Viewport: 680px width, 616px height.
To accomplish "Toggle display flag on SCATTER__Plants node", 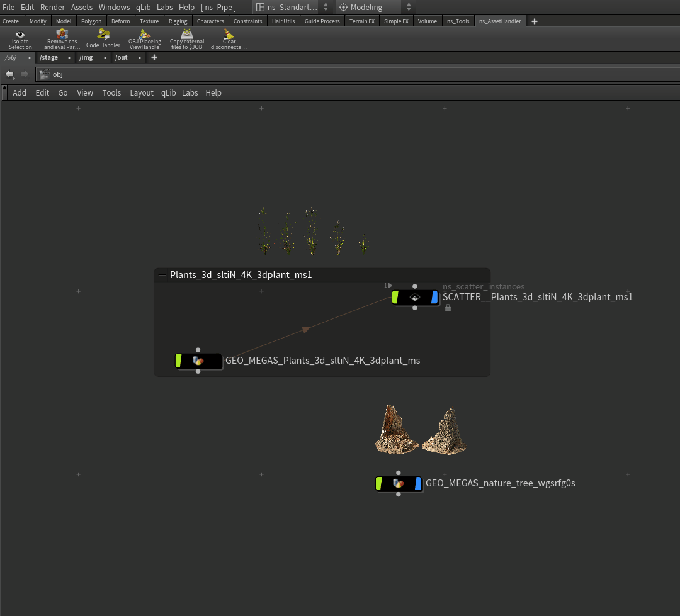I will pos(435,297).
